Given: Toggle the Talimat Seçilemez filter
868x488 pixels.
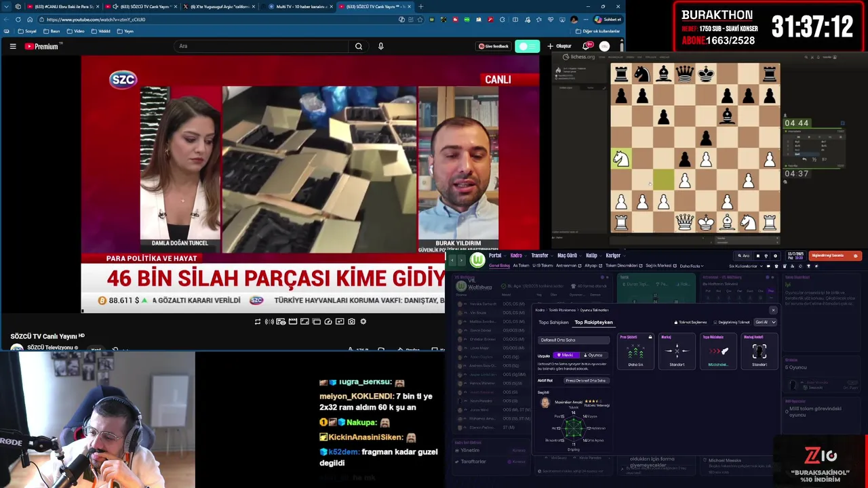Looking at the screenshot, I should click(690, 323).
